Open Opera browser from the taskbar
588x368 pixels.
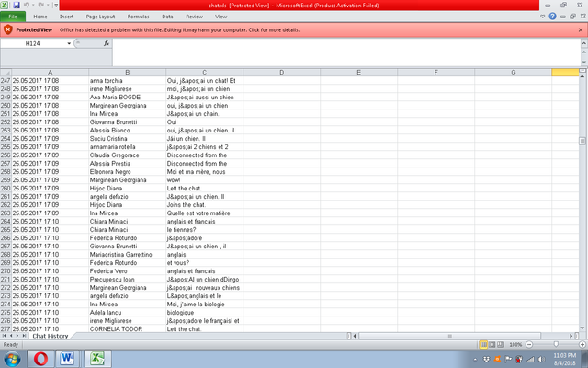(40, 359)
